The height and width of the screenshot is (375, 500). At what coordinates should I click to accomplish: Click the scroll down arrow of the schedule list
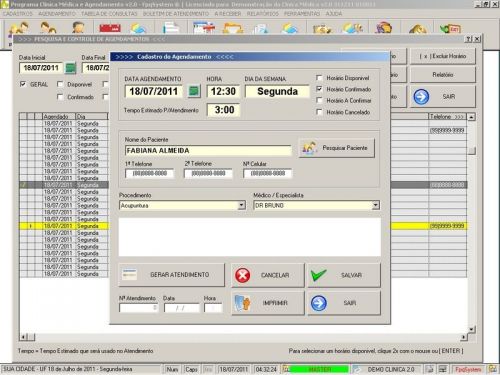[x=471, y=330]
